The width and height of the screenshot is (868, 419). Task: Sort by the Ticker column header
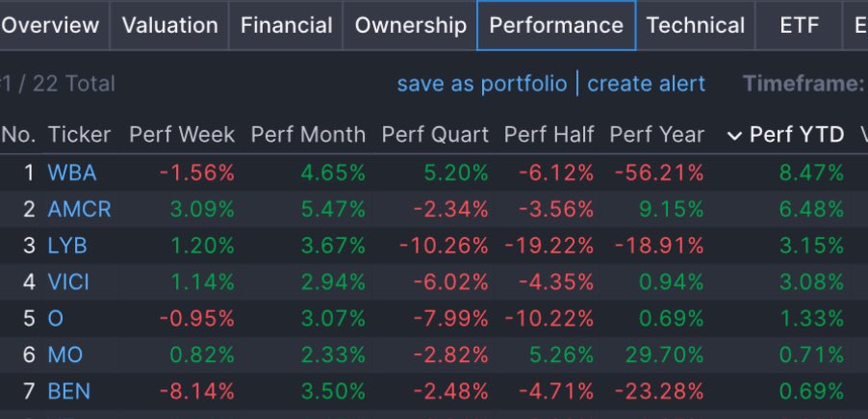pos(80,135)
